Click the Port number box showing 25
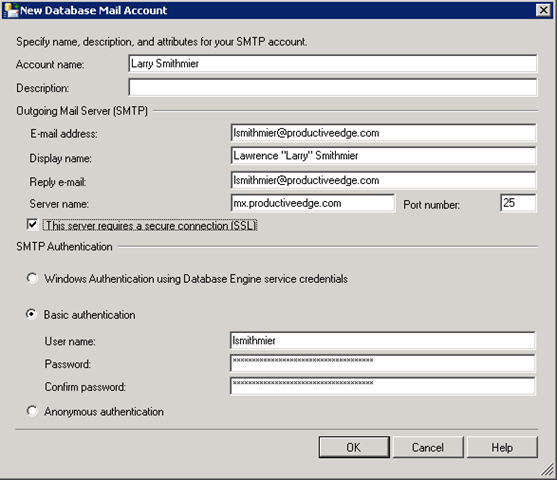This screenshot has height=480, width=557. (518, 203)
